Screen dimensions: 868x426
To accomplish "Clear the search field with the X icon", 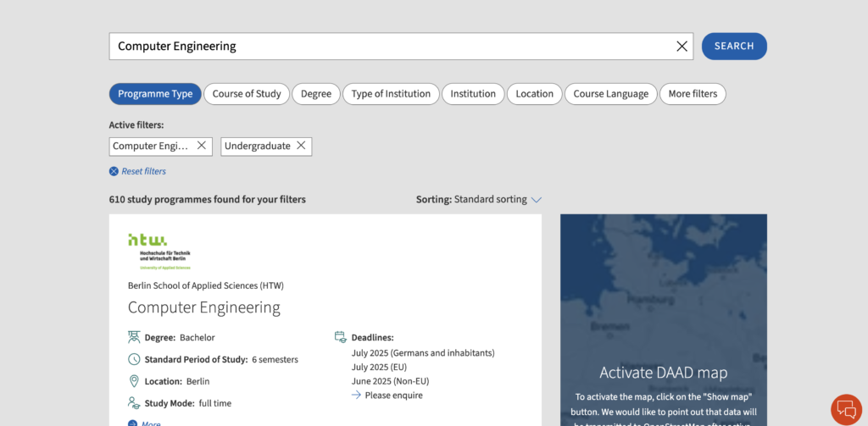I will pyautogui.click(x=682, y=47).
